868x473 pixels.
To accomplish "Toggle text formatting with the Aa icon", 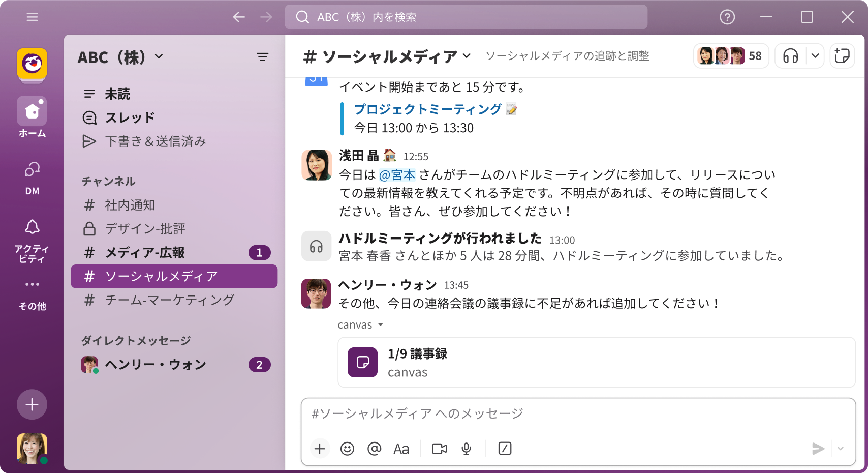I will pos(401,449).
